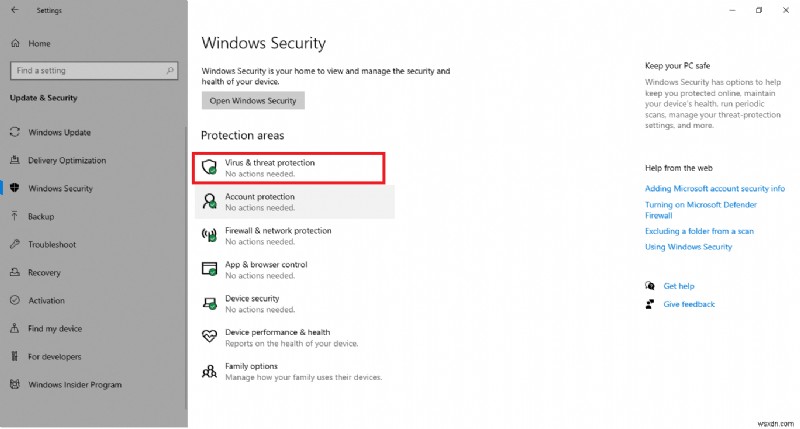Click the Virus & threat protection shield icon
The width and height of the screenshot is (800, 429).
[209, 167]
